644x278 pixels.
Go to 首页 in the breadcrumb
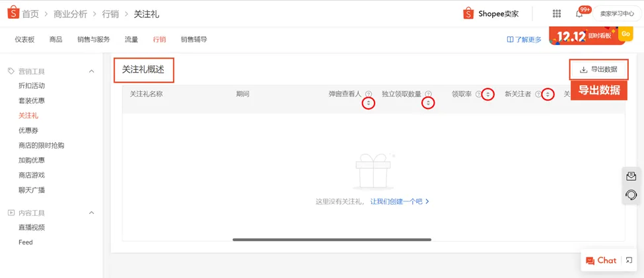pos(30,14)
